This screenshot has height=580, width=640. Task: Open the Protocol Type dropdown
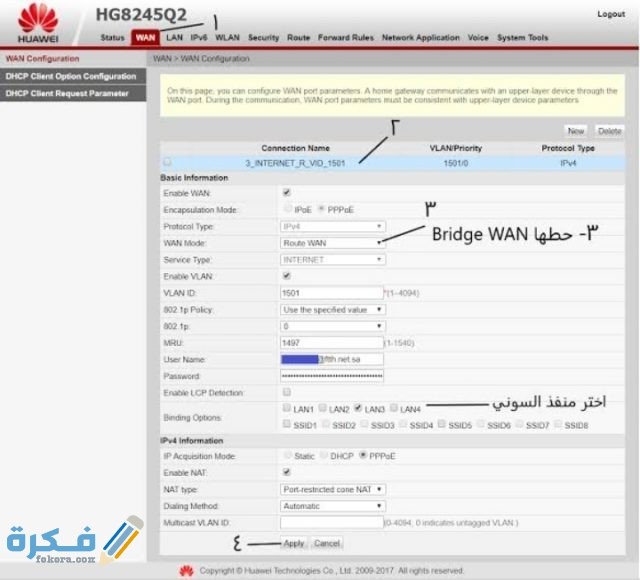(333, 226)
